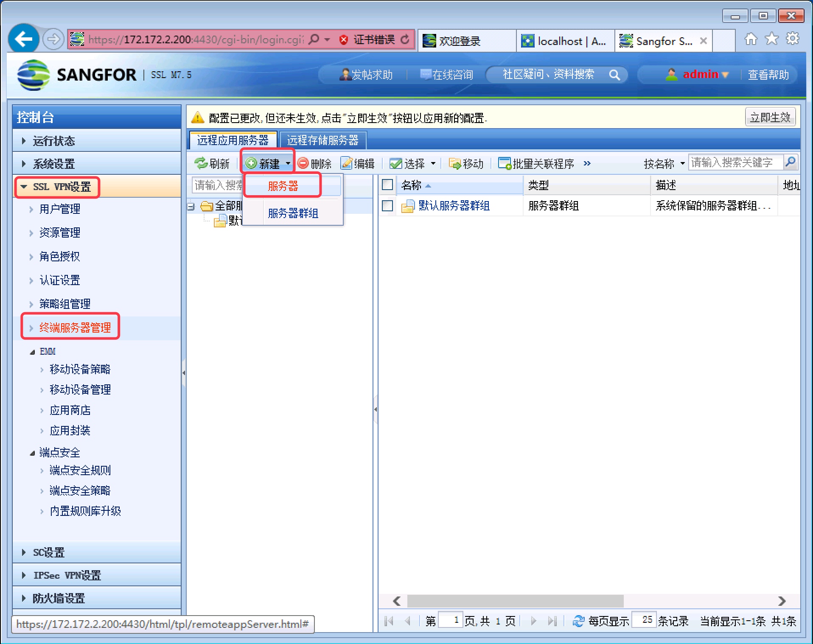Click the scrollbar left arrow below table
This screenshot has width=813, height=644.
coord(397,601)
